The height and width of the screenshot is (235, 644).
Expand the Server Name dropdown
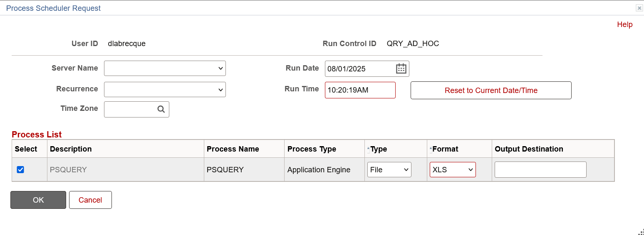(x=165, y=69)
